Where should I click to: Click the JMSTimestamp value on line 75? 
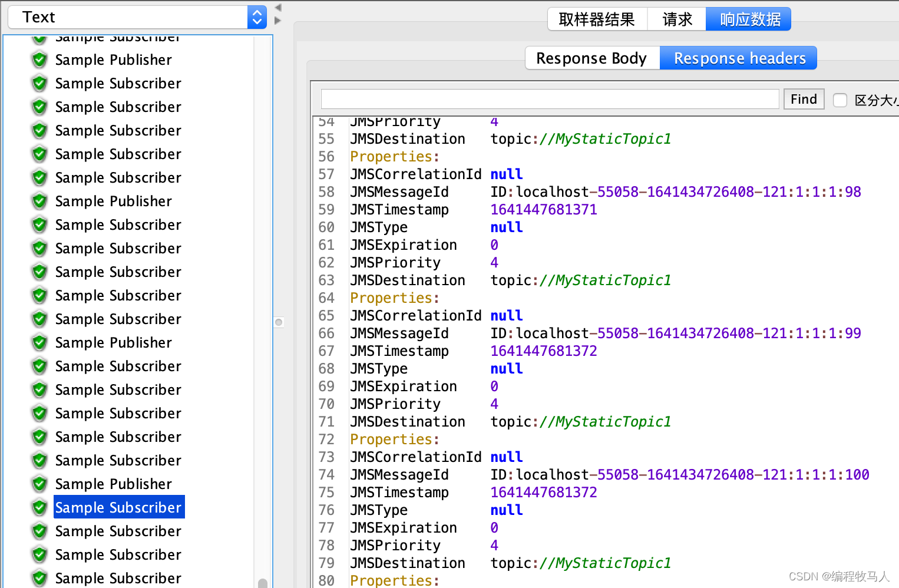pos(544,492)
